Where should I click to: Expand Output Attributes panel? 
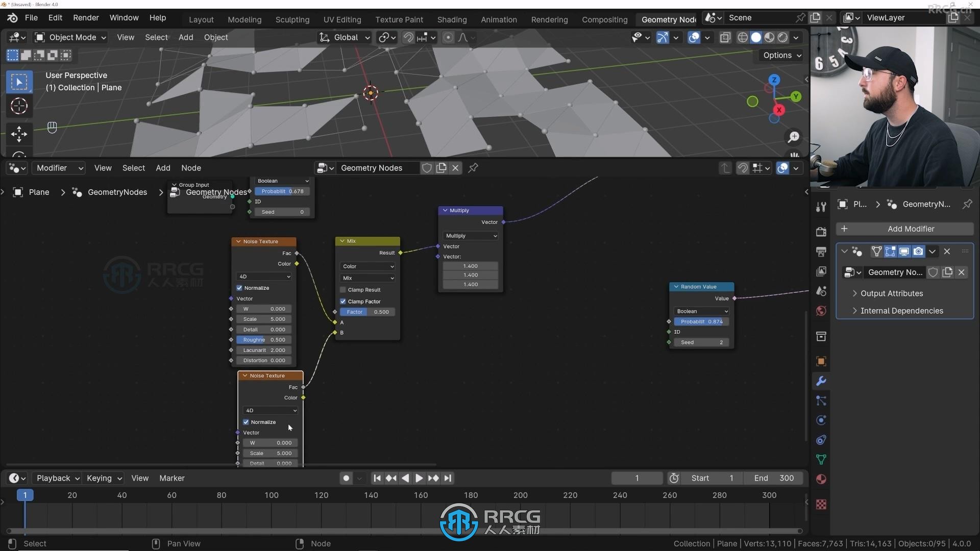(891, 293)
